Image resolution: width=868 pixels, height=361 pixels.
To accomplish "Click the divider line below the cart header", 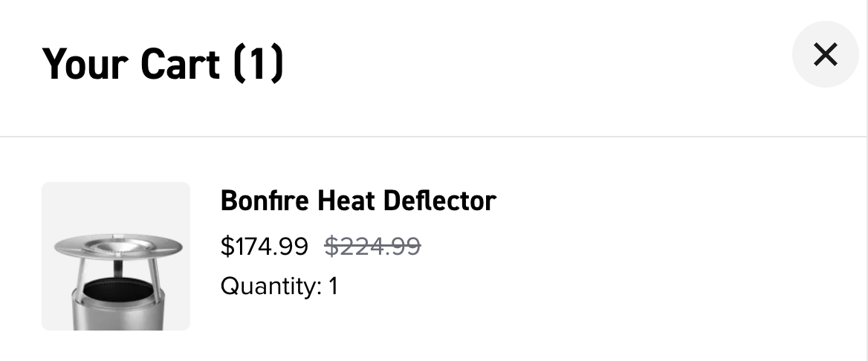I will (434, 137).
